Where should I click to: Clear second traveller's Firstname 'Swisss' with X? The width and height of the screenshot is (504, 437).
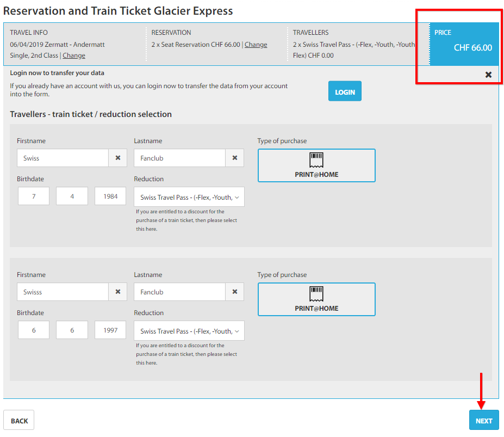click(x=117, y=292)
